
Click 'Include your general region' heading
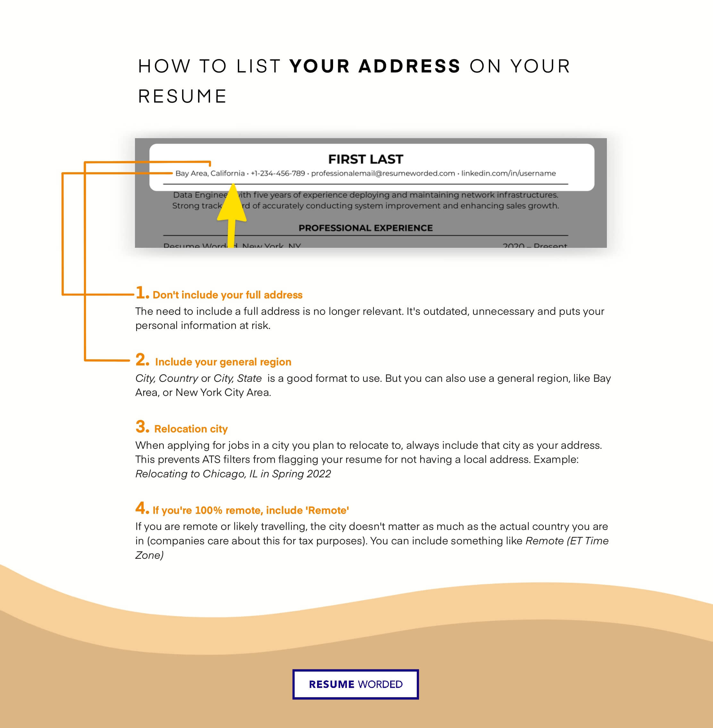tap(221, 358)
